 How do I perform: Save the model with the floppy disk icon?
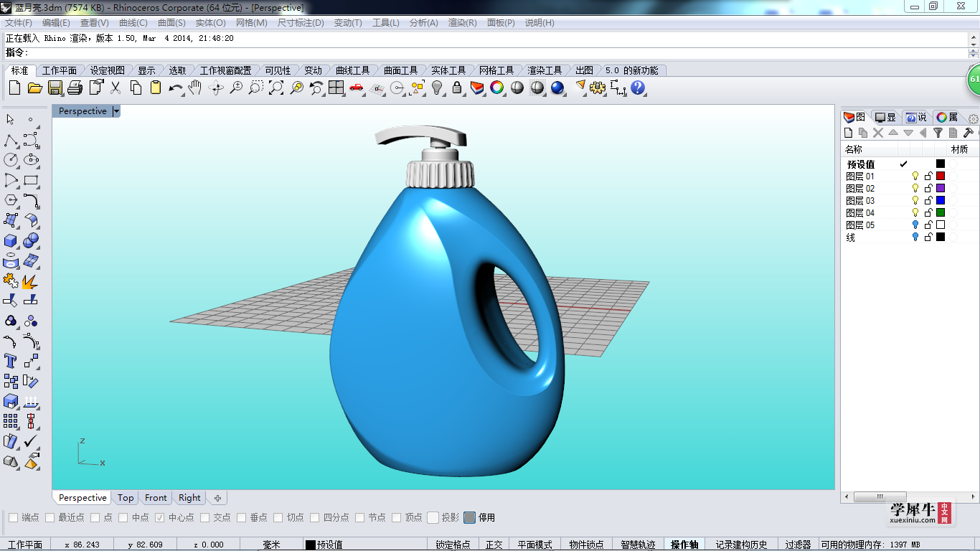pyautogui.click(x=55, y=88)
